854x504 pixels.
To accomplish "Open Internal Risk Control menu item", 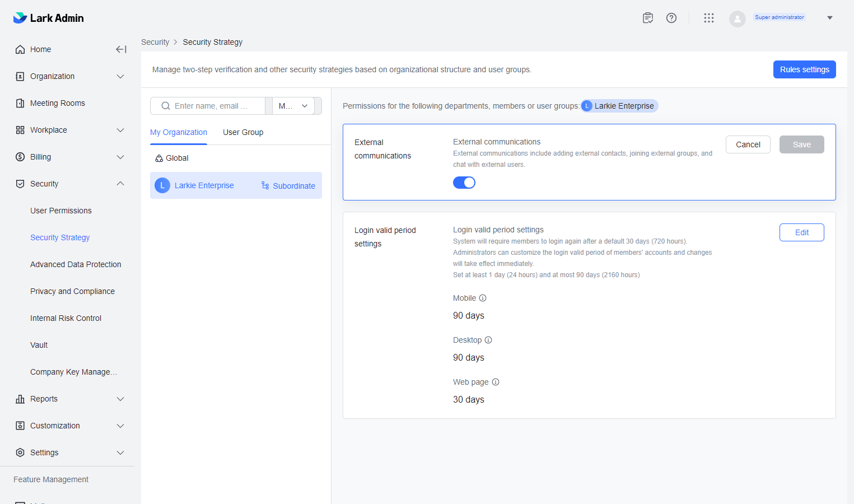I will tap(66, 318).
